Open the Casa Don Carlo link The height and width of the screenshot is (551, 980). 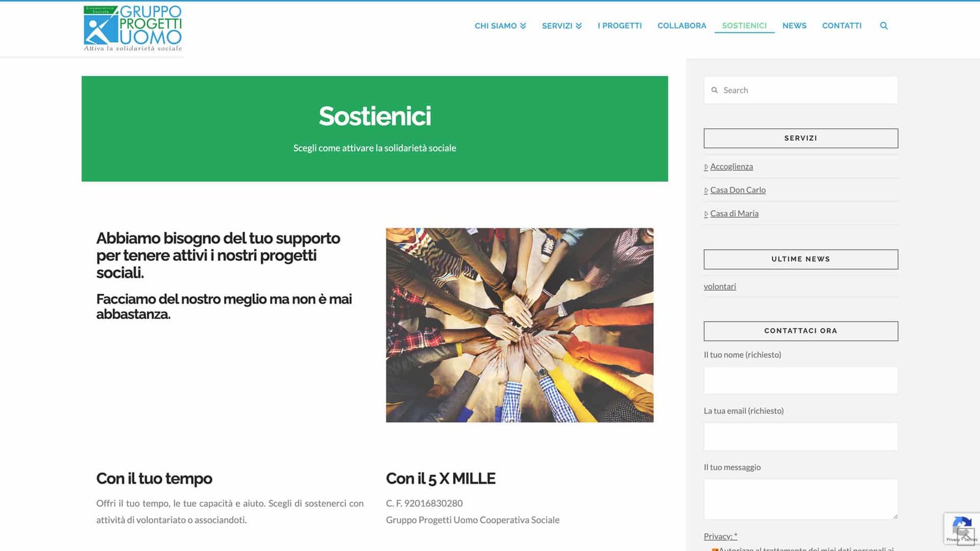738,190
